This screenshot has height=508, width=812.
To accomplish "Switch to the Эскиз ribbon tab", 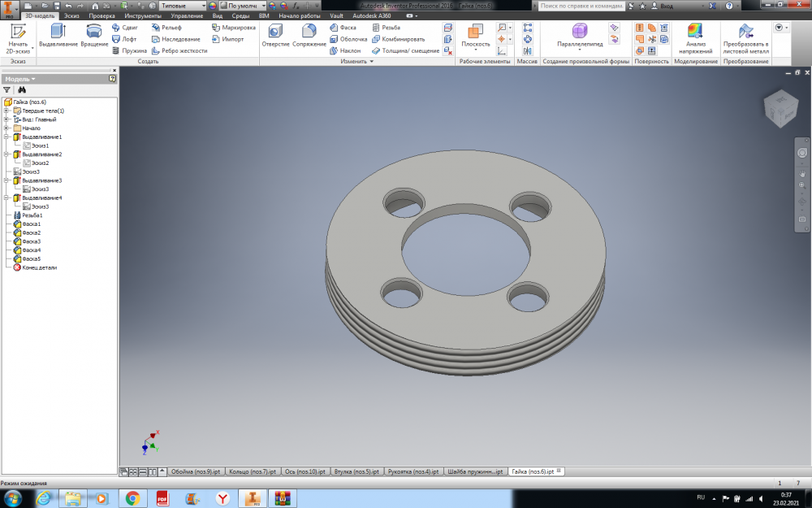I will click(71, 16).
